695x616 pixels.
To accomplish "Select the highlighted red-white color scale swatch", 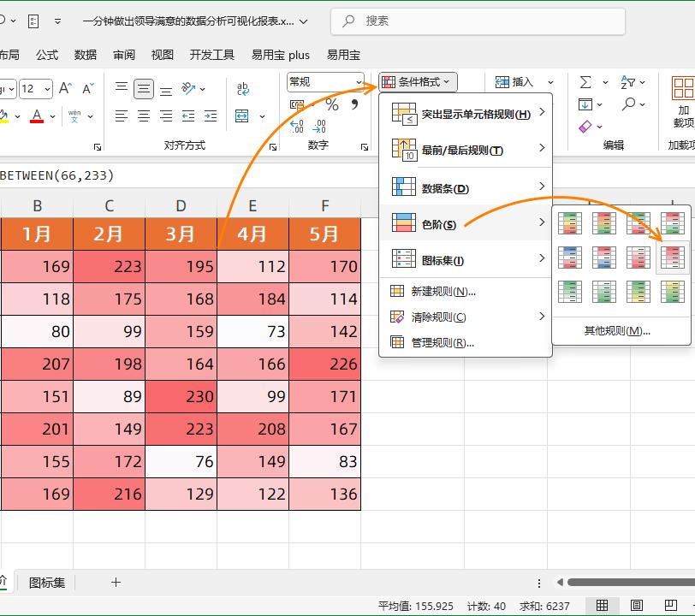I will [x=673, y=257].
